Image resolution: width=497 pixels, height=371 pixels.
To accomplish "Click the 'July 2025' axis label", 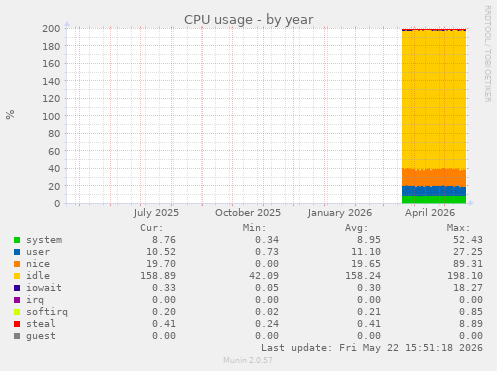I will tap(156, 213).
